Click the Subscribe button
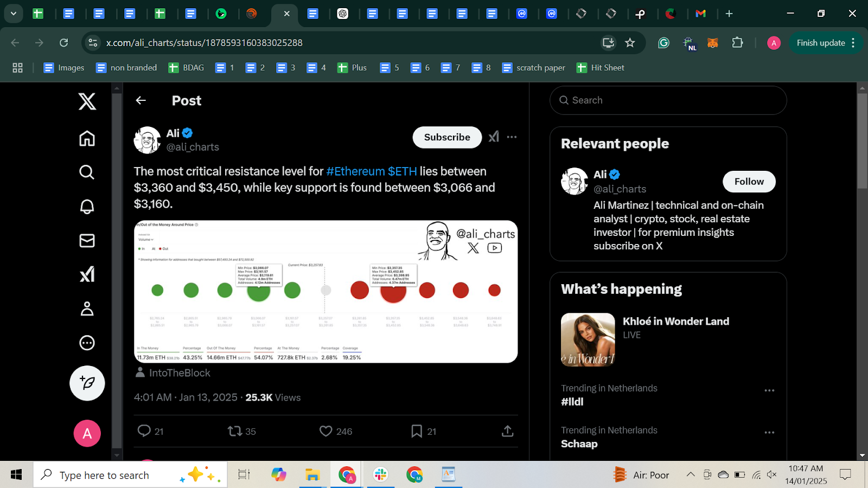868x488 pixels. coord(447,137)
